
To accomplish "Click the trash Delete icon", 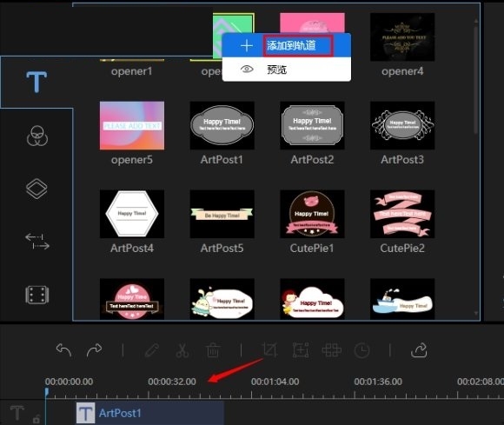I will click(213, 350).
